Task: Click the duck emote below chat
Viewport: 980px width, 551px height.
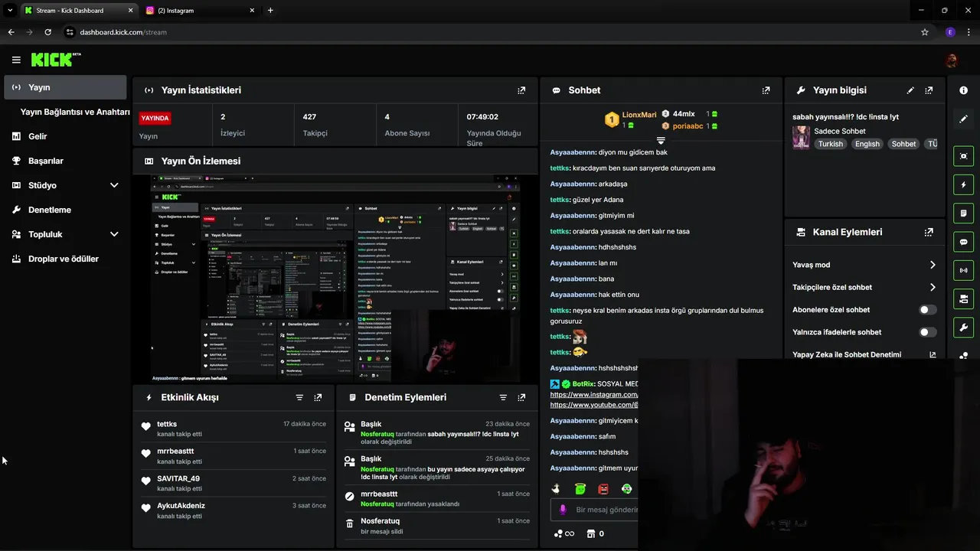Action: [557, 488]
